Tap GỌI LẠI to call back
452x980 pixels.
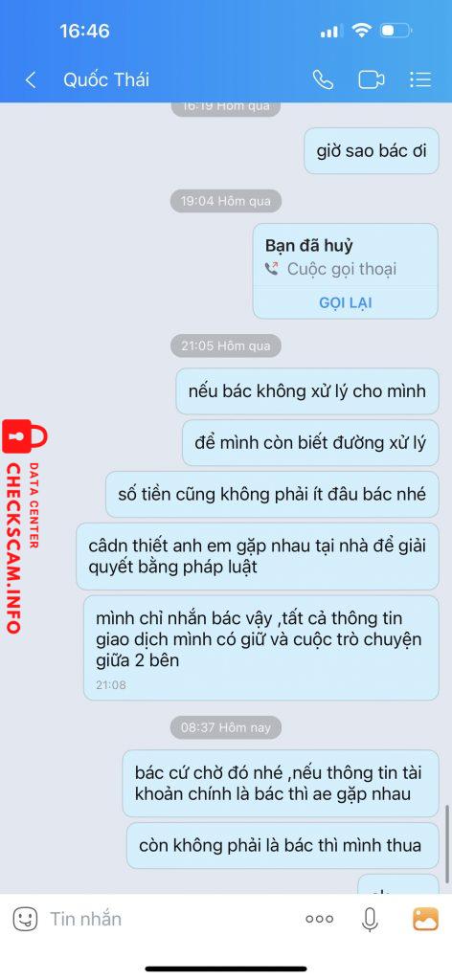coord(346,302)
